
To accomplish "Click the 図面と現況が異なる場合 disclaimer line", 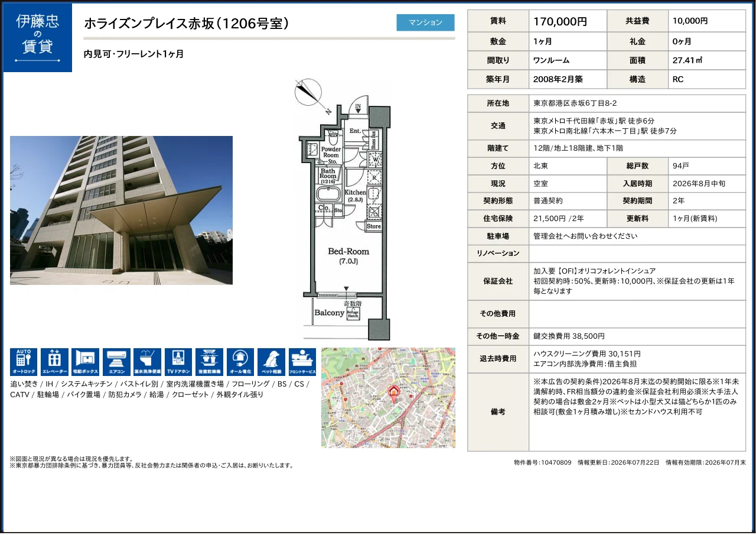I will pos(71,459).
